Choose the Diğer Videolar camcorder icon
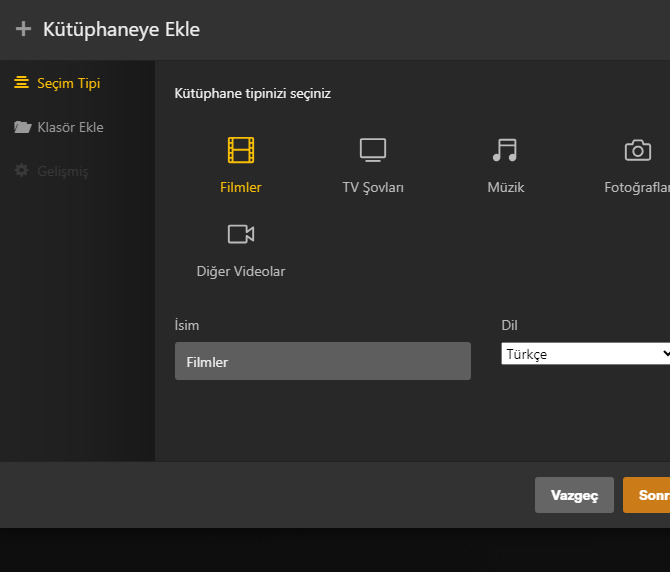 (241, 234)
